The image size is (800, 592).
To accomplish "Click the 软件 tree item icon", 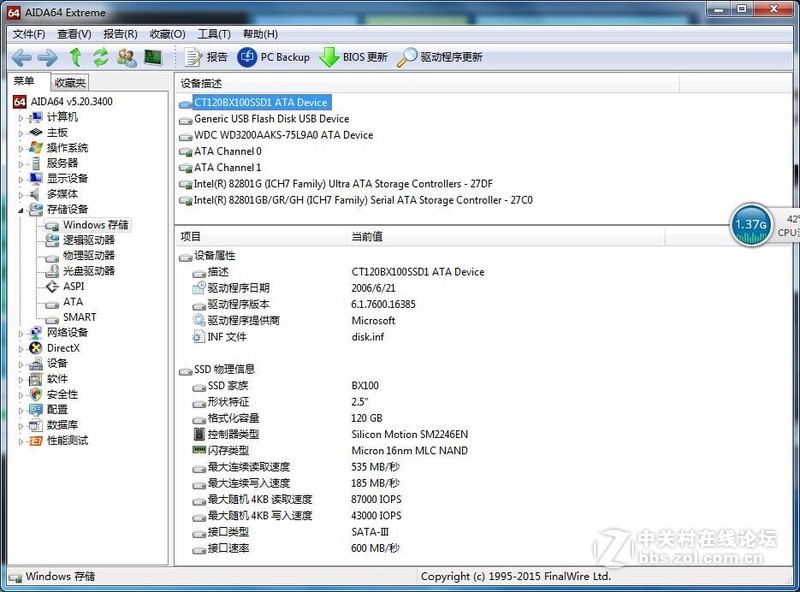I will (x=36, y=379).
